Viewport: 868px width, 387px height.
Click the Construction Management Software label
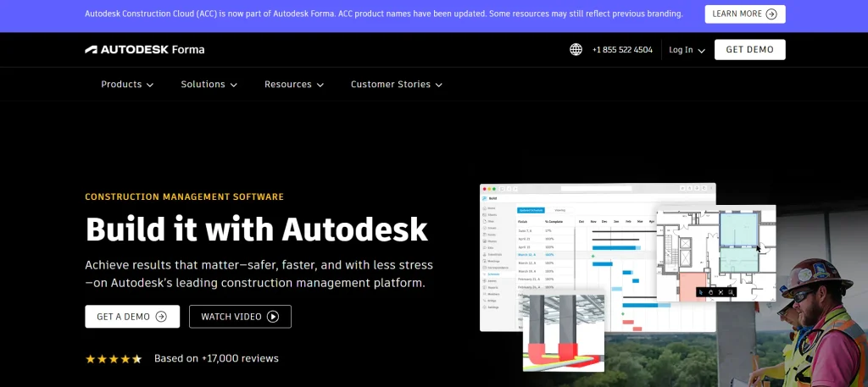[184, 196]
